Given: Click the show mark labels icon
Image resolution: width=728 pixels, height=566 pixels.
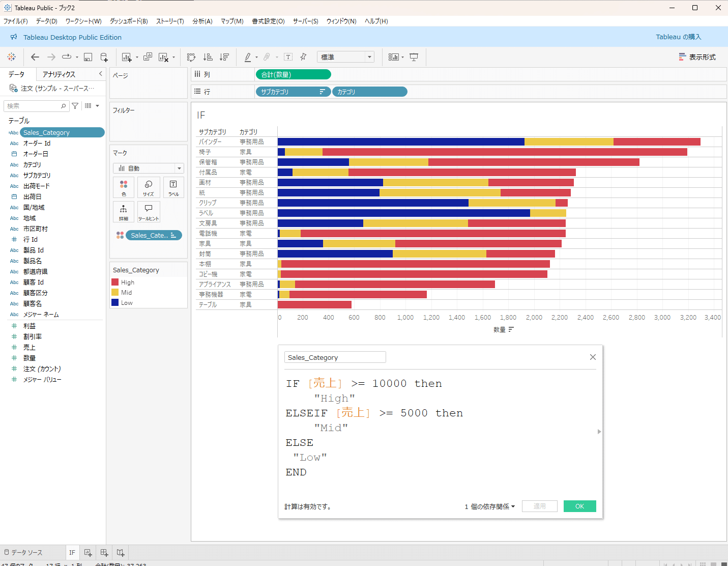Looking at the screenshot, I should (288, 57).
